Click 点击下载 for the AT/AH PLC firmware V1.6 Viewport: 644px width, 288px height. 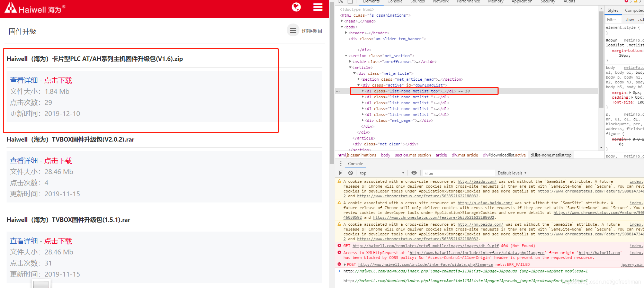click(x=58, y=80)
